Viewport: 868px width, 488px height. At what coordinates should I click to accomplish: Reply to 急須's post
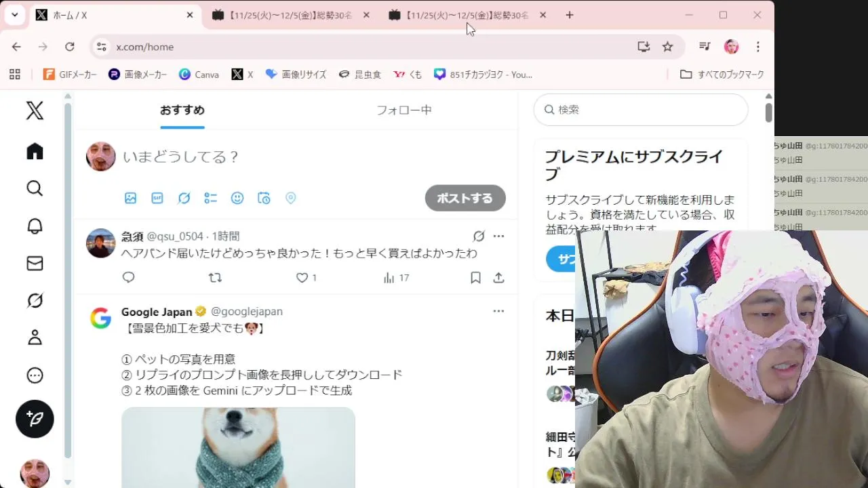tap(129, 277)
